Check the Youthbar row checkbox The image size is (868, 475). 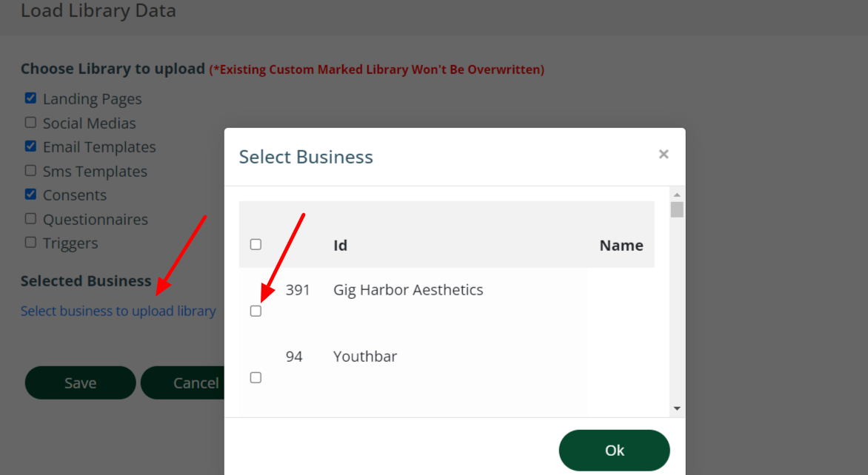tap(256, 377)
